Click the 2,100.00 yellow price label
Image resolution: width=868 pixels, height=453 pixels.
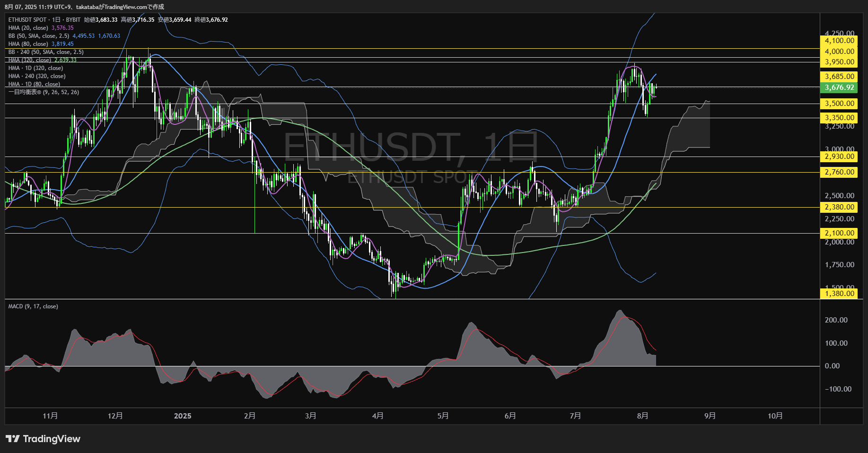[x=840, y=233]
